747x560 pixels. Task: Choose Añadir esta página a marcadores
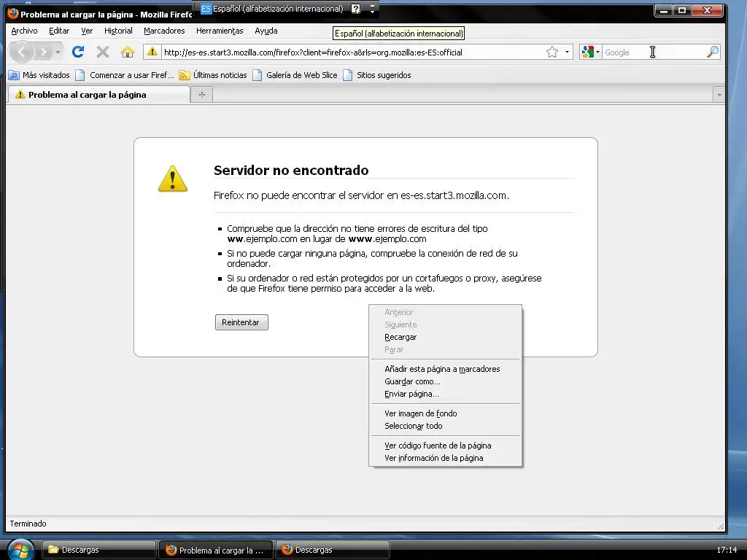(x=446, y=368)
